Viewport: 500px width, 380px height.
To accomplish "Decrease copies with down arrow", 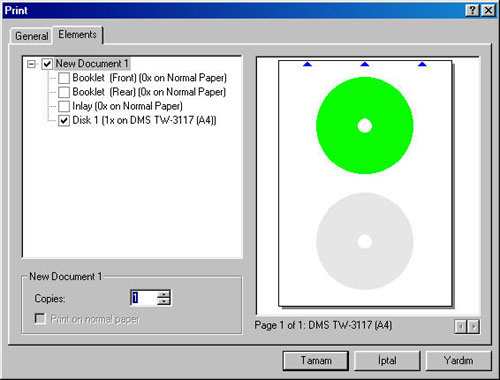I will pyautogui.click(x=163, y=301).
